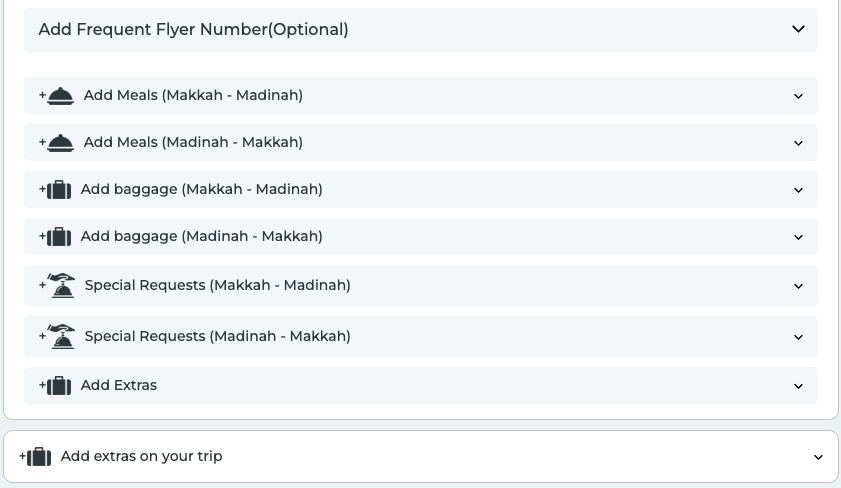Click the suitcase icon beside Add Extras

click(x=59, y=386)
